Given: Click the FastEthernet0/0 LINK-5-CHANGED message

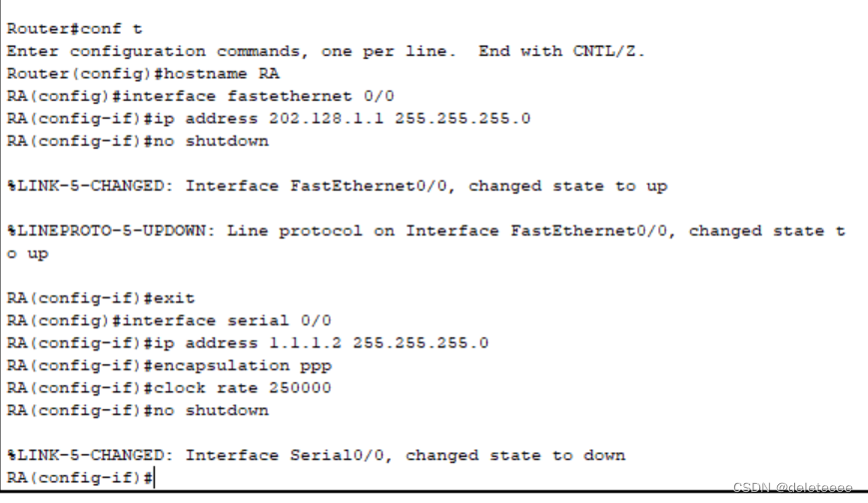Looking at the screenshot, I should (x=337, y=186).
